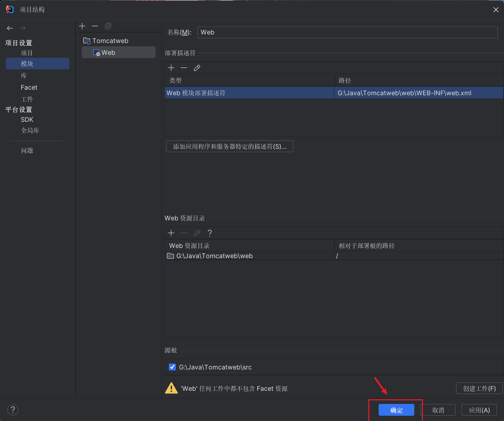Add a new module with plus icon
Image resolution: width=504 pixels, height=421 pixels.
click(82, 26)
